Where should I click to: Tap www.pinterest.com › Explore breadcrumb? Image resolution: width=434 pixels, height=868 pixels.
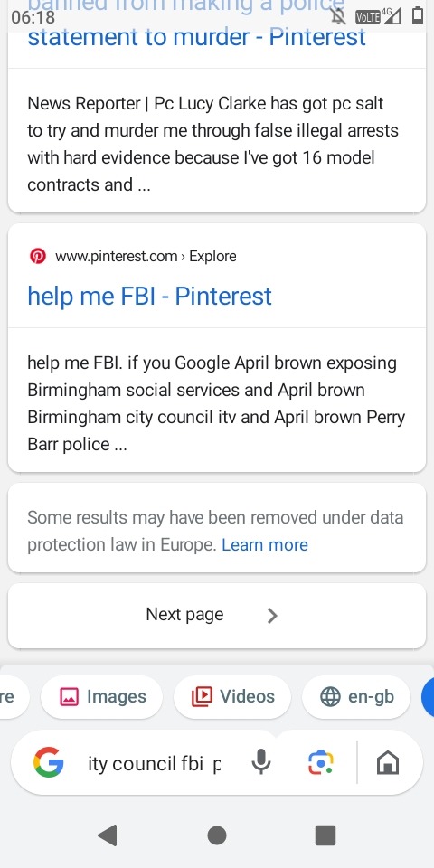click(x=146, y=256)
